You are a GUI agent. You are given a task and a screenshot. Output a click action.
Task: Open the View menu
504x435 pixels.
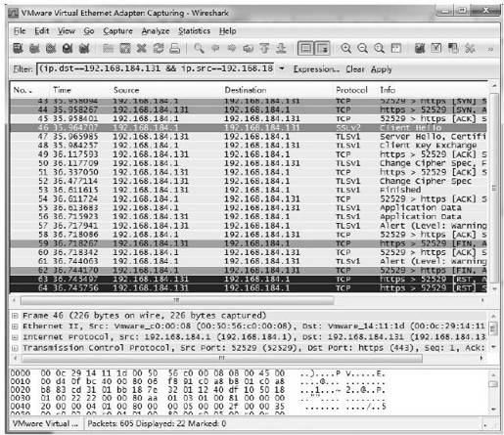(x=67, y=31)
